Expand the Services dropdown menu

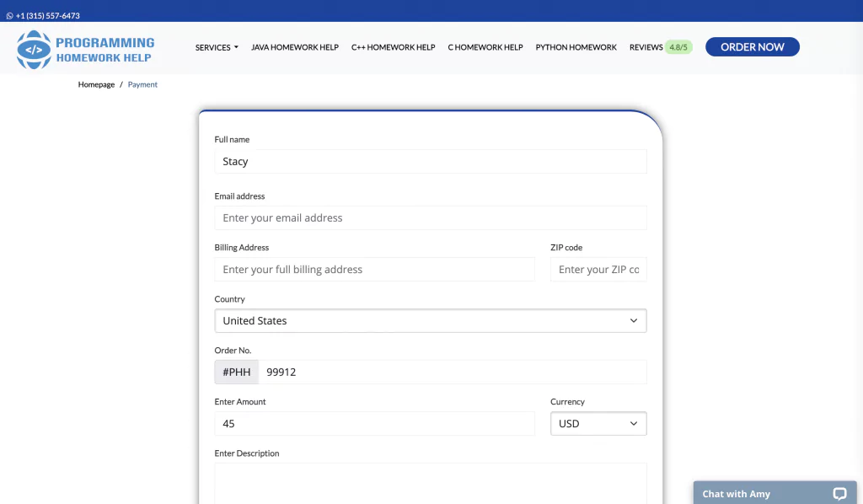pyautogui.click(x=217, y=47)
